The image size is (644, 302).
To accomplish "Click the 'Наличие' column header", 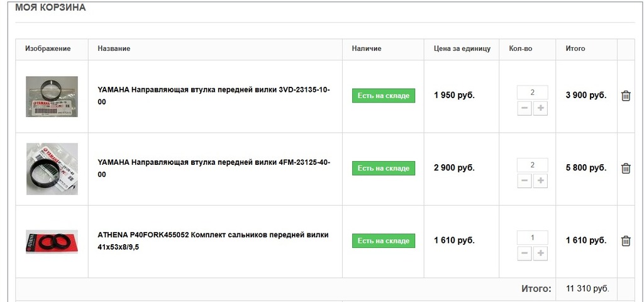I will click(x=367, y=48).
